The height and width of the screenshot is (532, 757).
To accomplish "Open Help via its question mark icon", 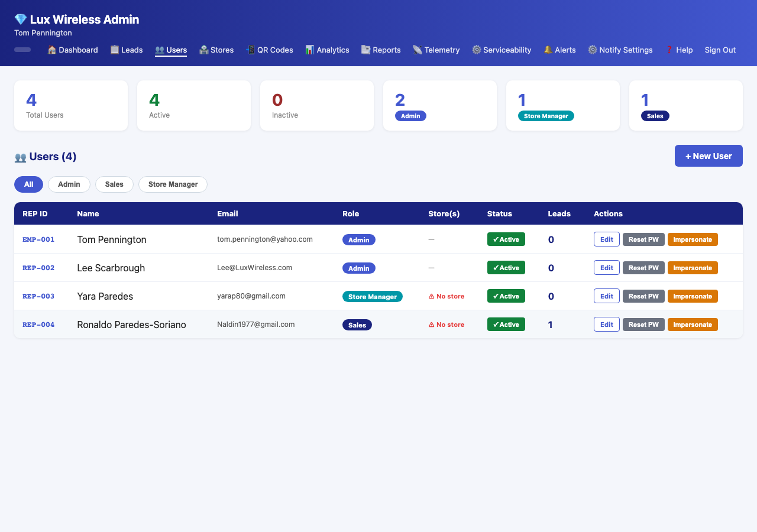I will (x=669, y=50).
